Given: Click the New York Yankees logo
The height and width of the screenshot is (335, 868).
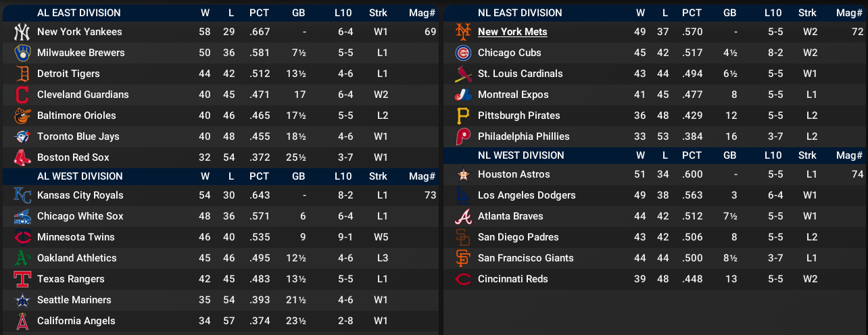Looking at the screenshot, I should point(22,32).
